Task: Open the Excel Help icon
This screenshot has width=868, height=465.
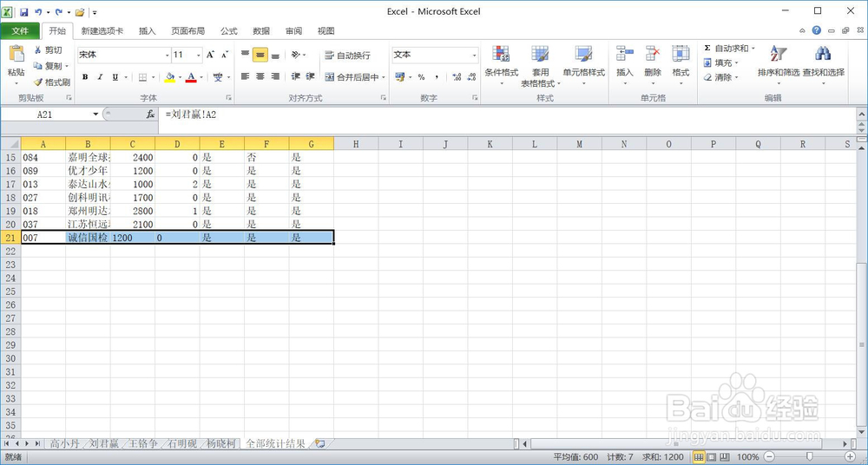Action: click(x=817, y=30)
